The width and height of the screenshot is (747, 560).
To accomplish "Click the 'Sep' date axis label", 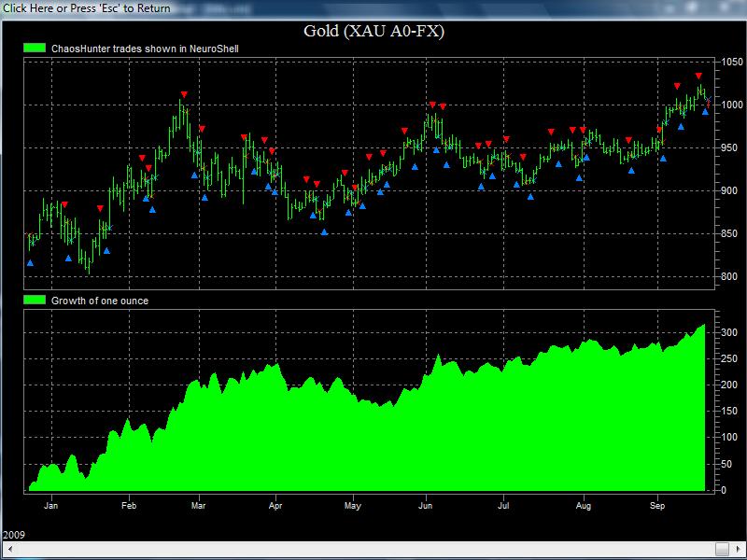I will coord(657,506).
